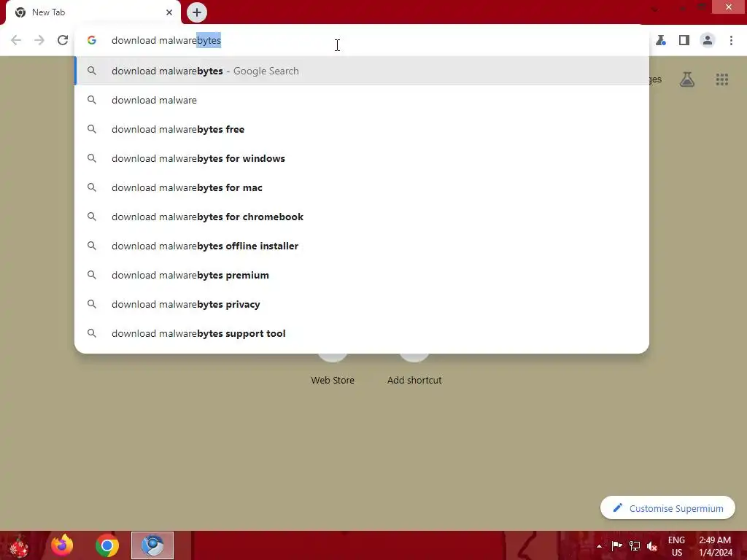Image resolution: width=747 pixels, height=560 pixels.
Task: Reload the current page
Action: pos(63,41)
